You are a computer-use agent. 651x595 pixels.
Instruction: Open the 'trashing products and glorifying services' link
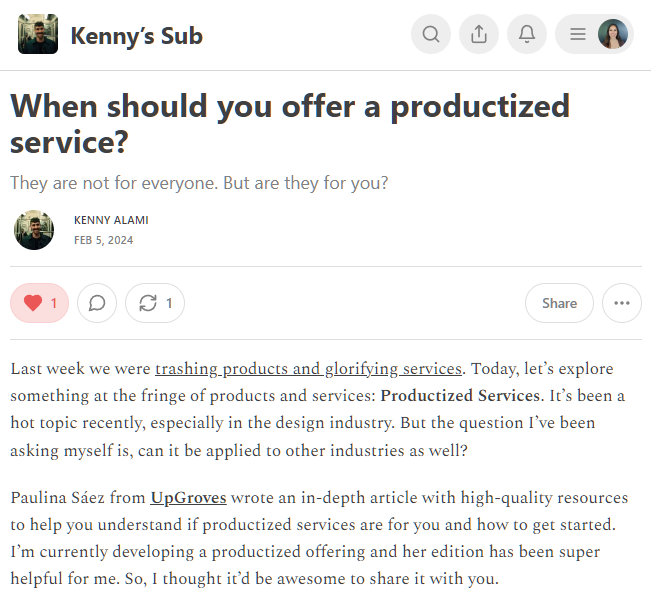pyautogui.click(x=308, y=369)
